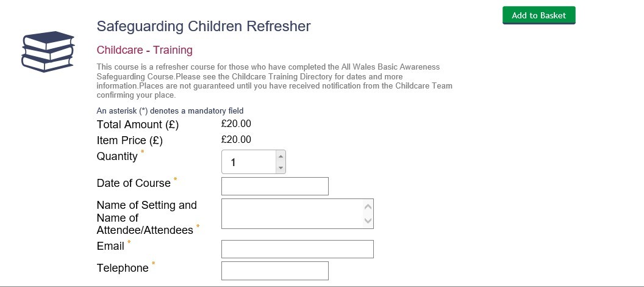
Task: Click the Total Amount £20.00 value
Action: click(x=236, y=124)
